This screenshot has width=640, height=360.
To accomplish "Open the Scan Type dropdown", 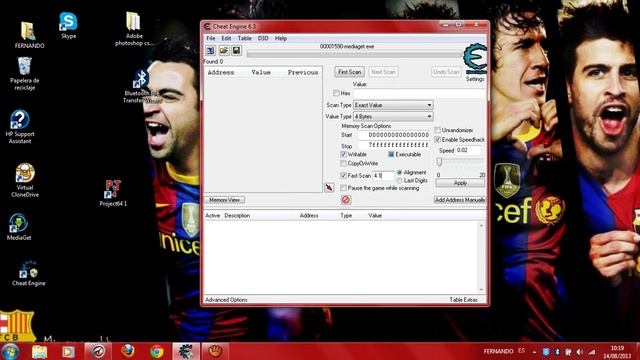I will coord(393,105).
